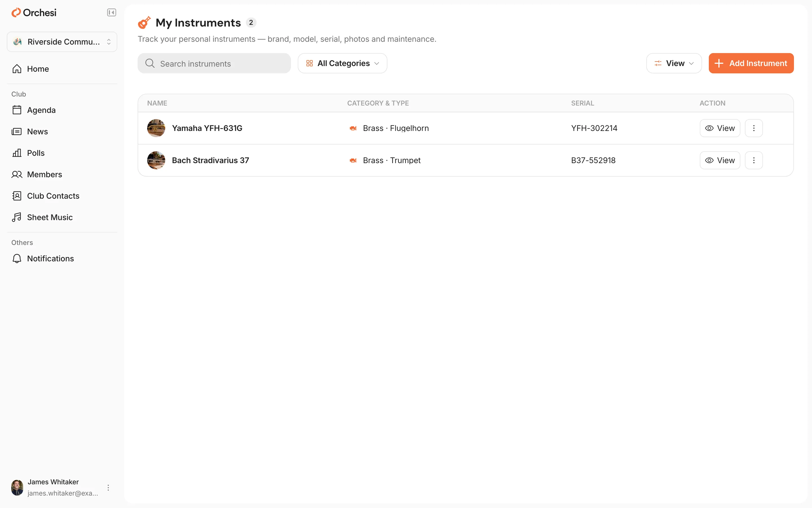
Task: Click the SERIAL column header
Action: pyautogui.click(x=582, y=103)
